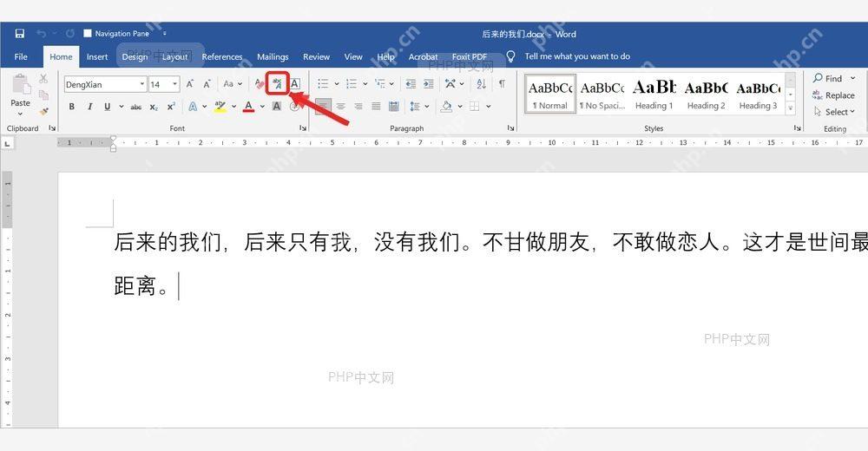The height and width of the screenshot is (451, 868).
Task: Expand the font color palette arrow
Action: tap(262, 107)
